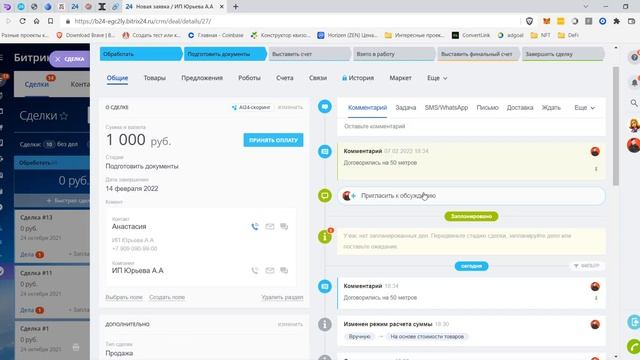Click Brave shield icon in address bar
The image size is (640, 360).
point(529,21)
